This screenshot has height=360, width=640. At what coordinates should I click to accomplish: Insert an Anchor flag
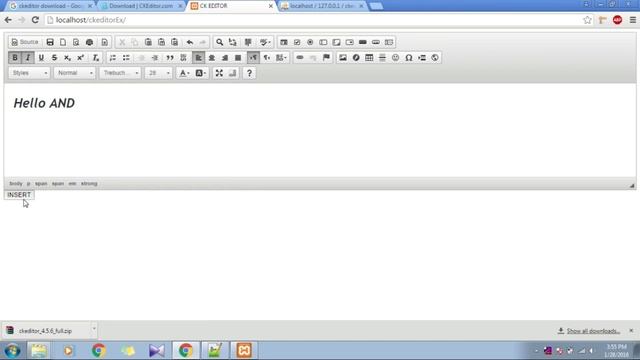(x=326, y=58)
